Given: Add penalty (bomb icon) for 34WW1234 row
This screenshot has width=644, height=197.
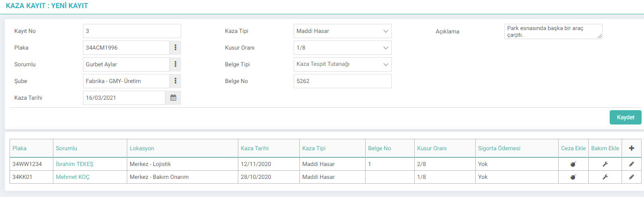Looking at the screenshot, I should (x=573, y=164).
